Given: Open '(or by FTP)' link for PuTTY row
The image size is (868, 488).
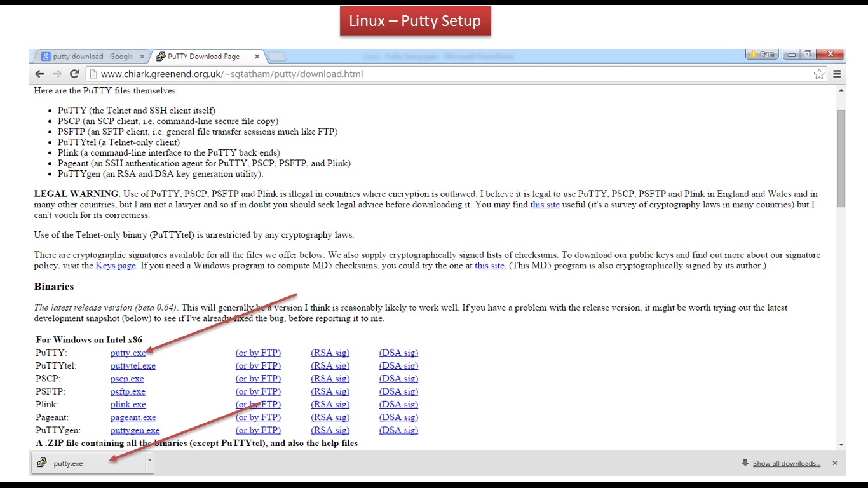Looking at the screenshot, I should click(x=258, y=353).
